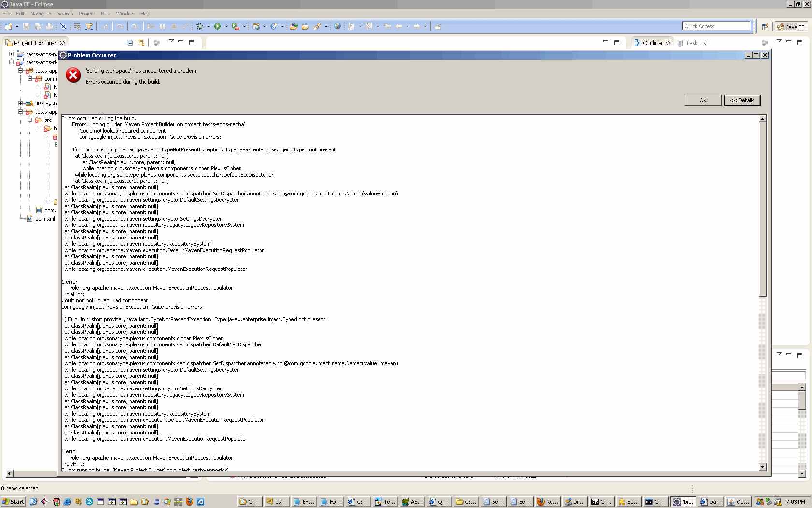Click the Debug bug icon
This screenshot has width=812, height=508.
(x=200, y=27)
